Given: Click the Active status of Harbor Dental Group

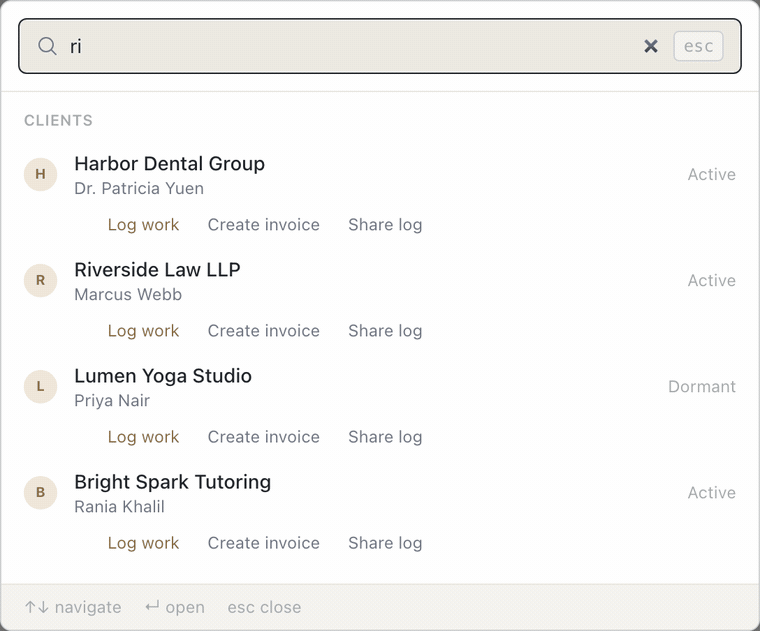Looking at the screenshot, I should [x=712, y=174].
